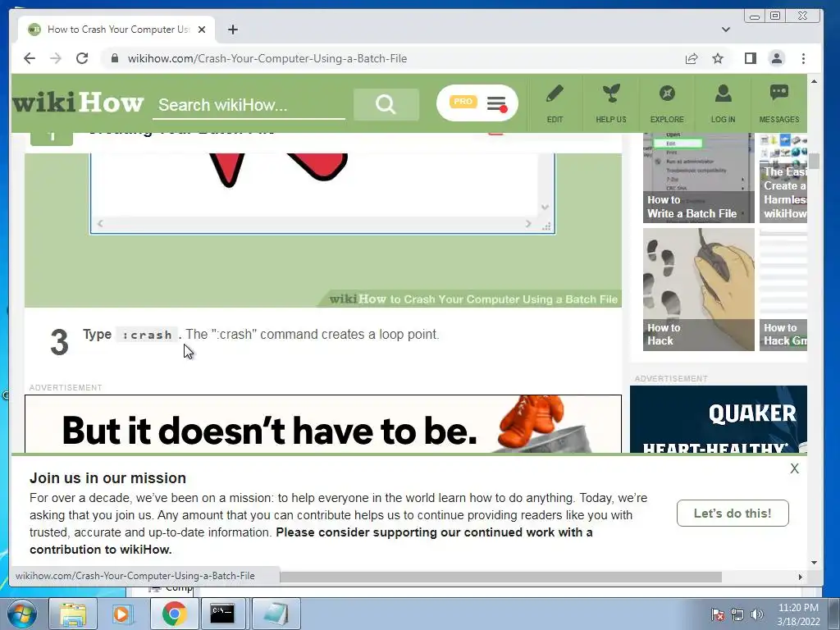Open Windows Explorer from the taskbar
The height and width of the screenshot is (630, 840).
coord(73,614)
